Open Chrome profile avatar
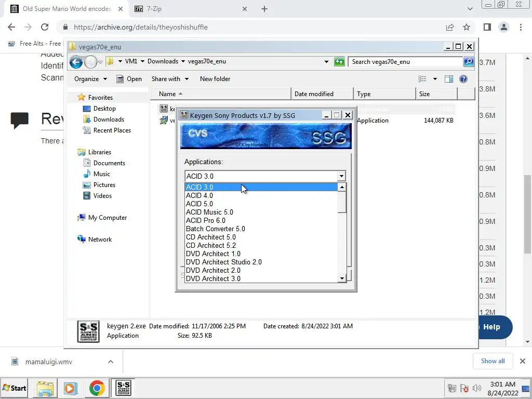 pos(504,27)
